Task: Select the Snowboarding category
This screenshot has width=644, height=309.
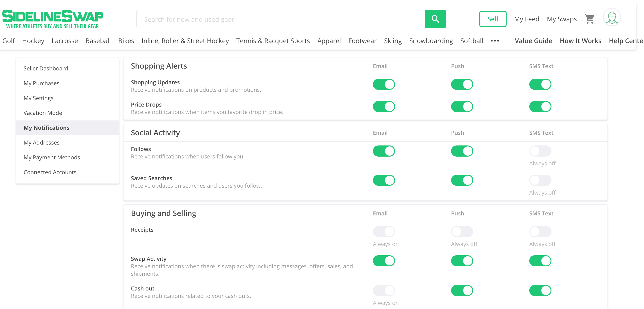Action: click(431, 41)
